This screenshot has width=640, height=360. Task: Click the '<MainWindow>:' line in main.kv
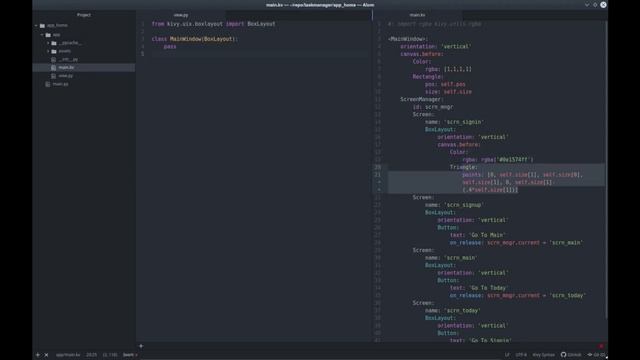coord(408,39)
